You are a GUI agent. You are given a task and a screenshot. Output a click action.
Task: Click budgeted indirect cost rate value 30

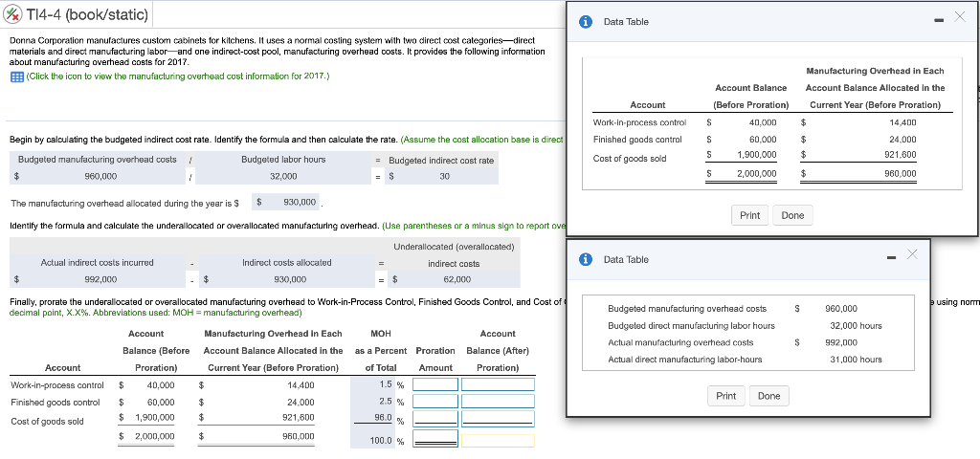[444, 177]
